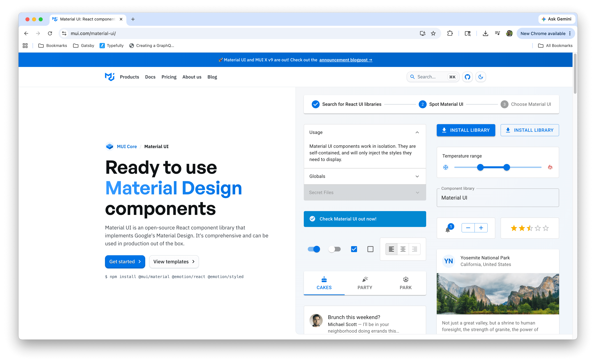Viewport: 596px width, 364px height.
Task: Click the install app icon in address bar
Action: pyautogui.click(x=422, y=33)
